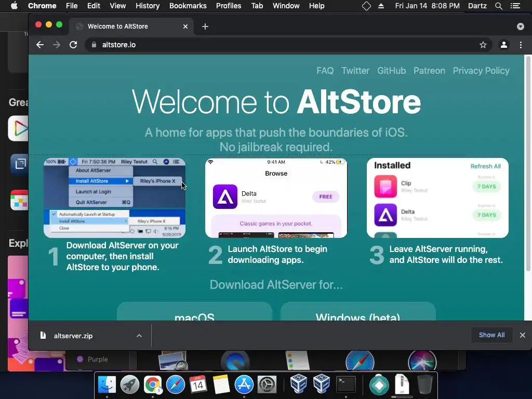Screen dimensions: 532x399
Task: Go back using Chrome's back arrow
Action: pos(40,45)
